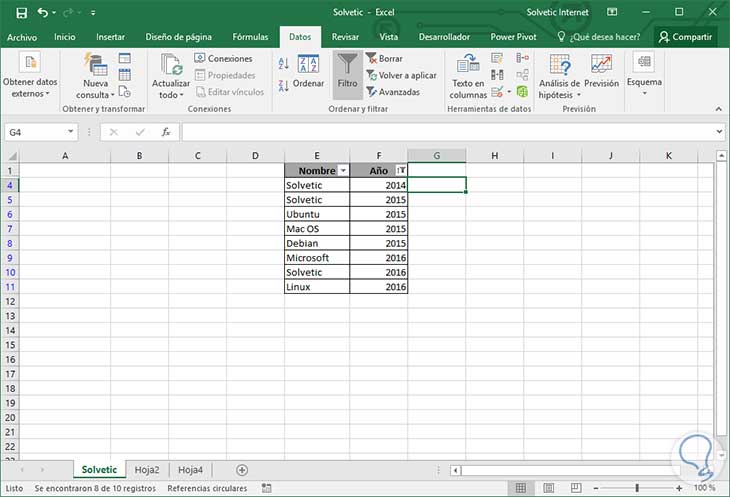Screen dimensions: 730x497
Task: Switch to the Hoja4 sheet tab
Action: pyautogui.click(x=190, y=470)
